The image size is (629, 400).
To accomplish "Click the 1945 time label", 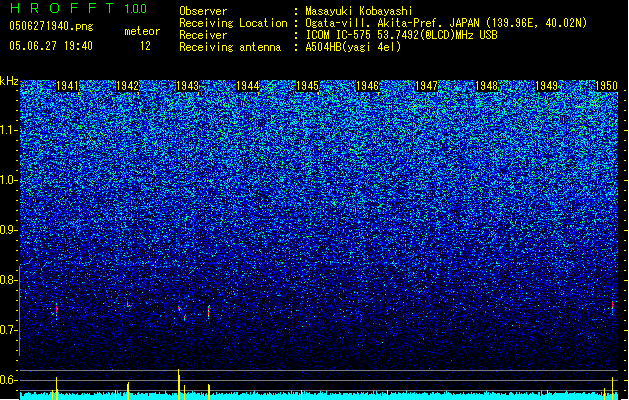I will [x=307, y=86].
